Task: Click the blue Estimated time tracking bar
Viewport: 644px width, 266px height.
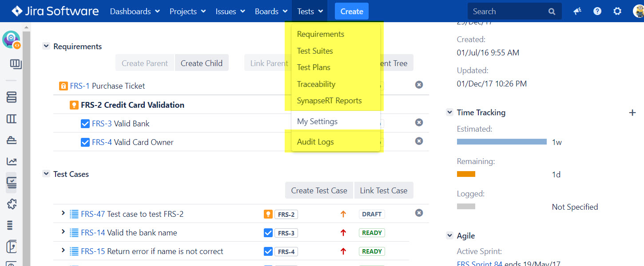Action: click(x=501, y=142)
